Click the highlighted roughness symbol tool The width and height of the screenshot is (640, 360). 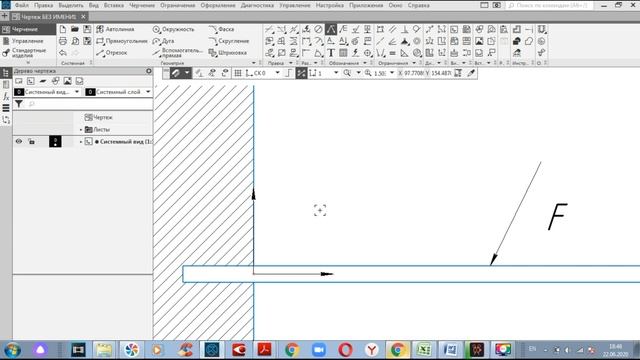tap(331, 29)
